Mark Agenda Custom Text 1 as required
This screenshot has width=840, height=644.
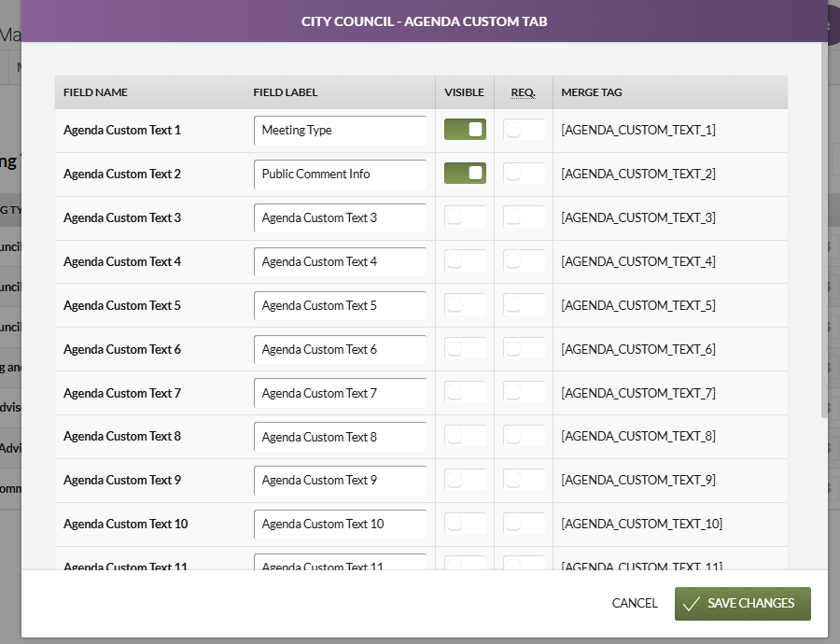point(524,130)
